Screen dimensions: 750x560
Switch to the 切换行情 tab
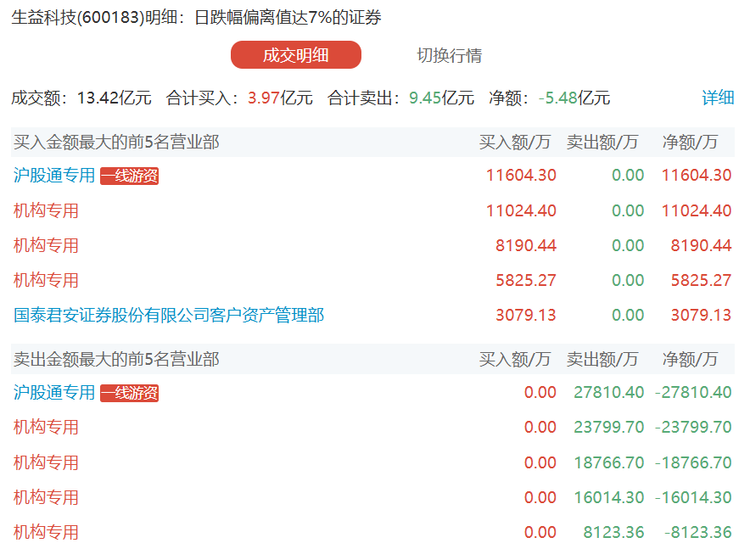point(449,55)
